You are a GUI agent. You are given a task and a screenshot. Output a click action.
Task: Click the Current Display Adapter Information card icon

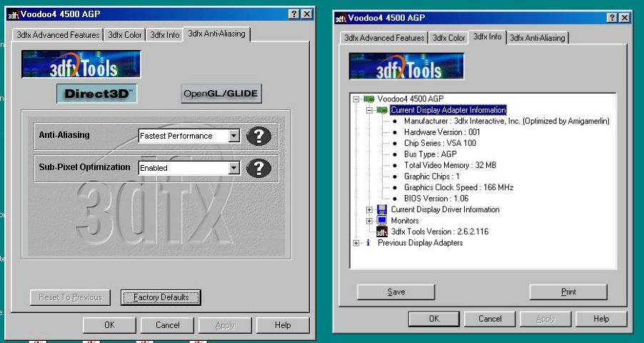click(382, 110)
